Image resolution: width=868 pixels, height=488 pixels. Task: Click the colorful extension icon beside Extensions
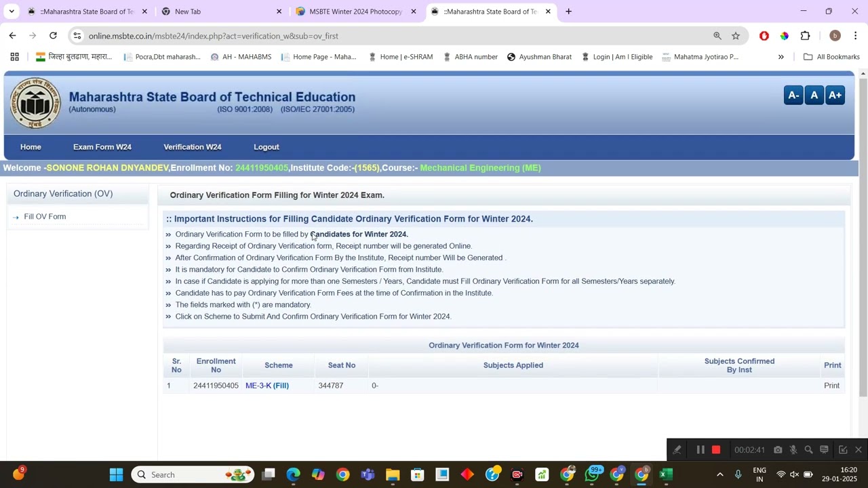pos(785,36)
